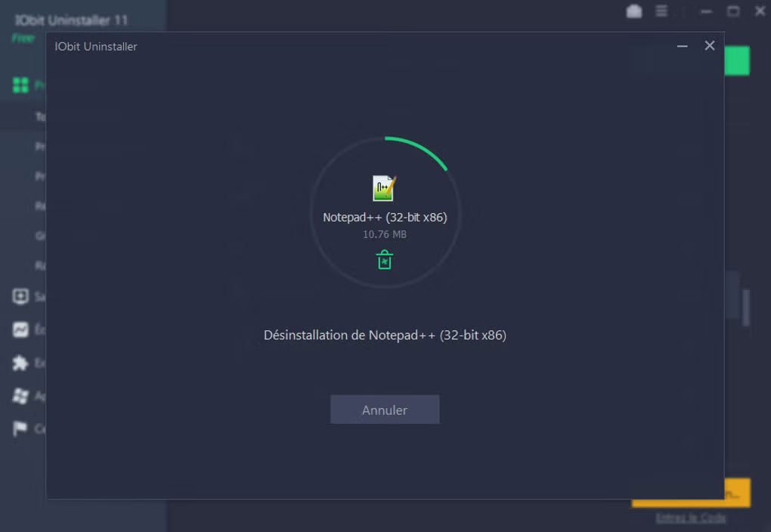The image size is (771, 532).
Task: Open the gift promotion icon in the title bar
Action: (634, 11)
